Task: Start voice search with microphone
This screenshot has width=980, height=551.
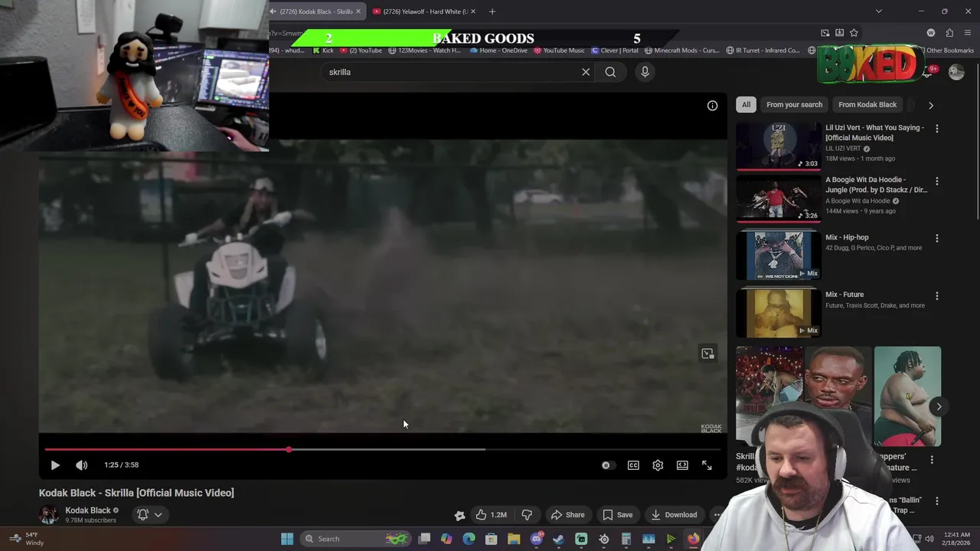Action: click(x=645, y=72)
